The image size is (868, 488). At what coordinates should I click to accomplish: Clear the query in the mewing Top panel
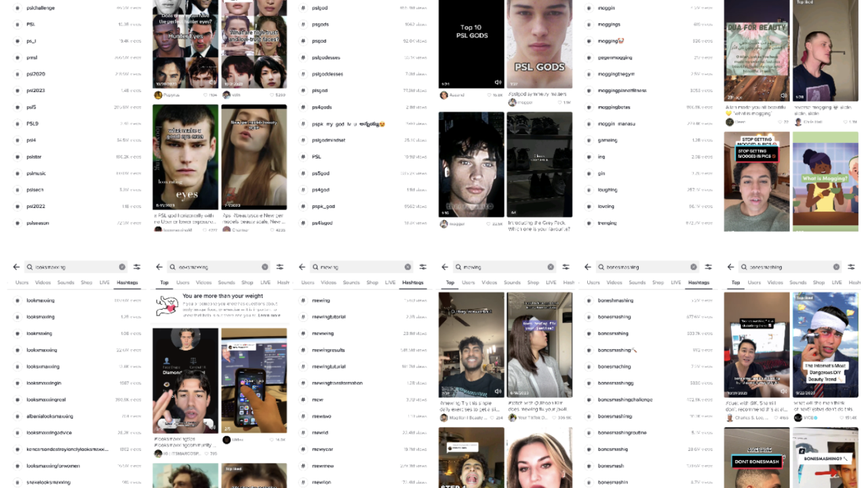point(551,267)
